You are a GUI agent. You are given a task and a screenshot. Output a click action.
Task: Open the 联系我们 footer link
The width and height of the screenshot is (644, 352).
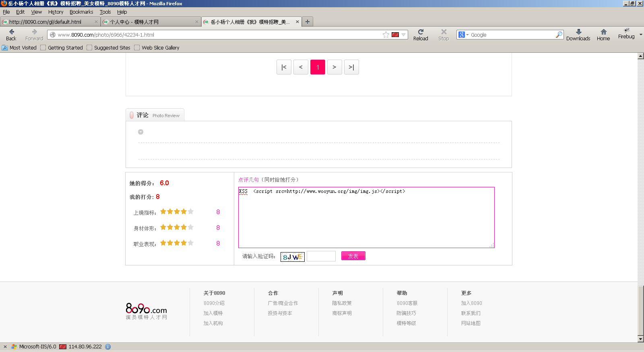pyautogui.click(x=471, y=313)
